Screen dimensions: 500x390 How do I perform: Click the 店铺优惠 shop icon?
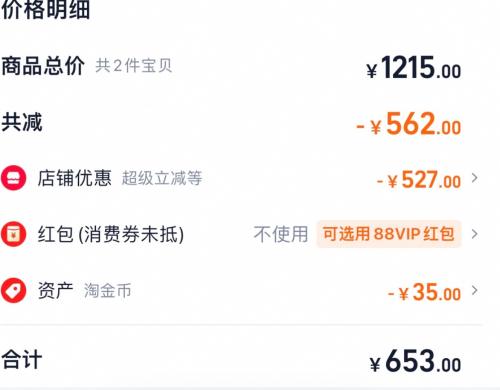(13, 178)
